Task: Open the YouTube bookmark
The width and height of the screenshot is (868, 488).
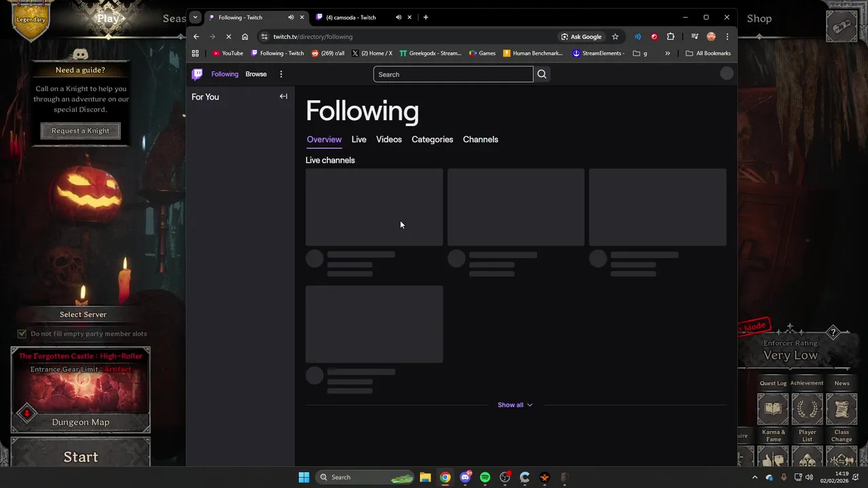Action: pos(228,53)
